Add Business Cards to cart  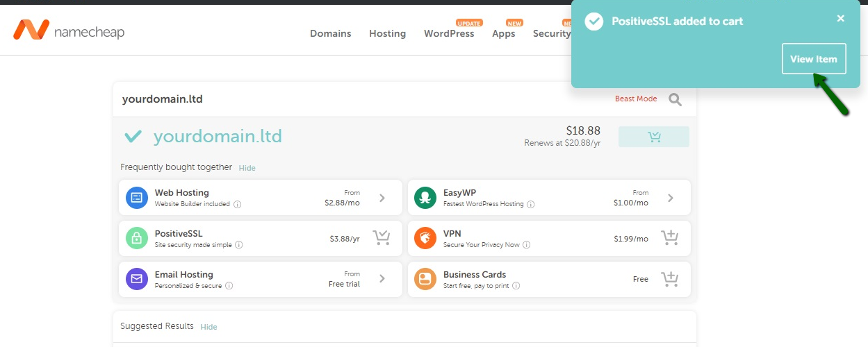[669, 279]
